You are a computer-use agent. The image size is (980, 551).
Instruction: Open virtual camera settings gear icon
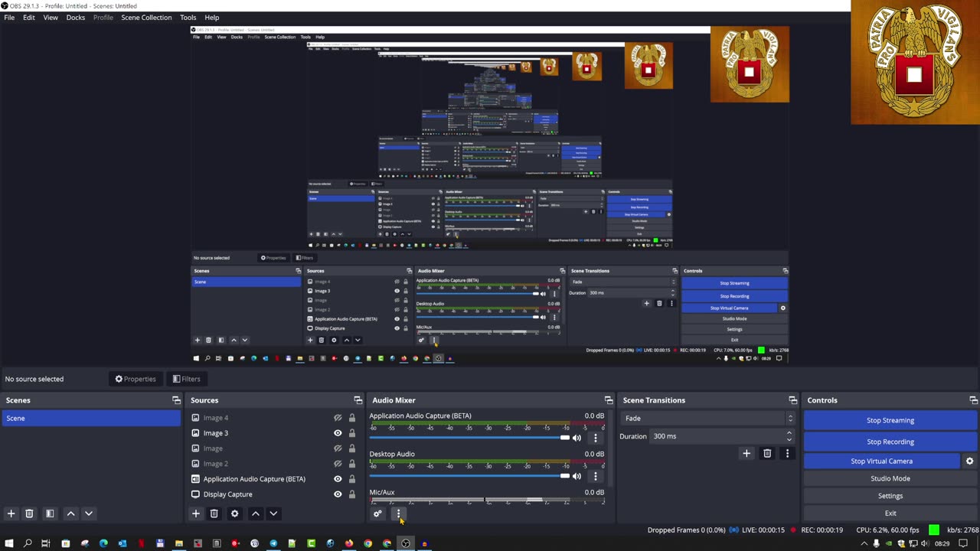coord(969,461)
